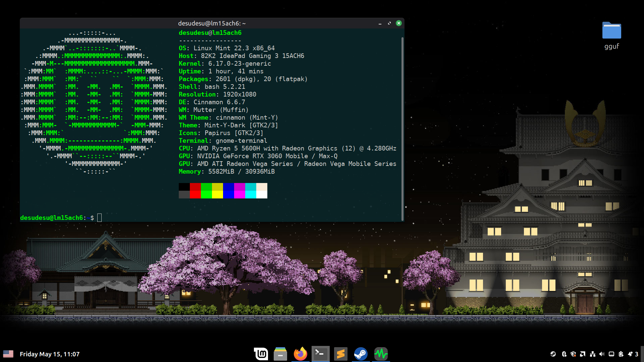The height and width of the screenshot is (362, 644).
Task: Click the "Shell: bash 5.2.21" line
Action: 212,87
